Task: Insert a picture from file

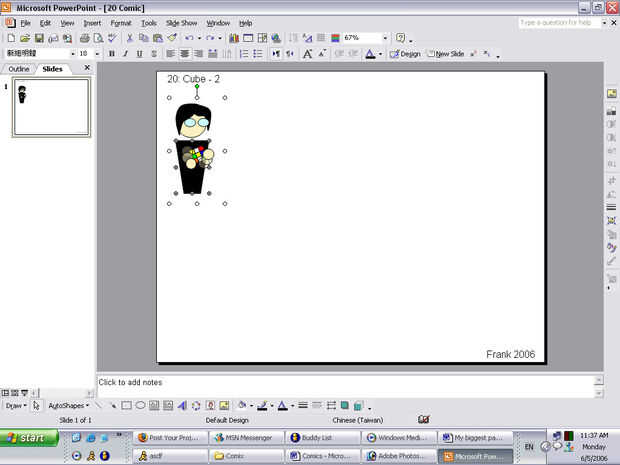Action: coord(224,405)
